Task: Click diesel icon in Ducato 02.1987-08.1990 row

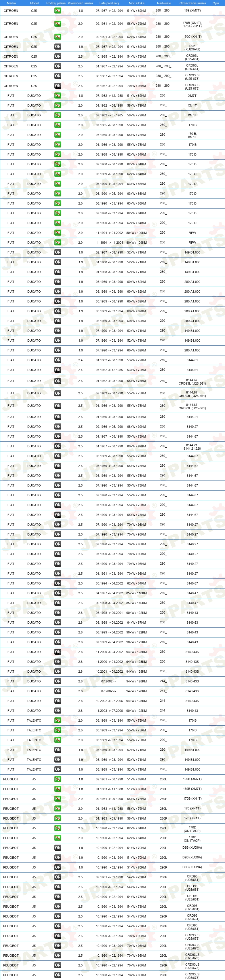Action: 58,252
